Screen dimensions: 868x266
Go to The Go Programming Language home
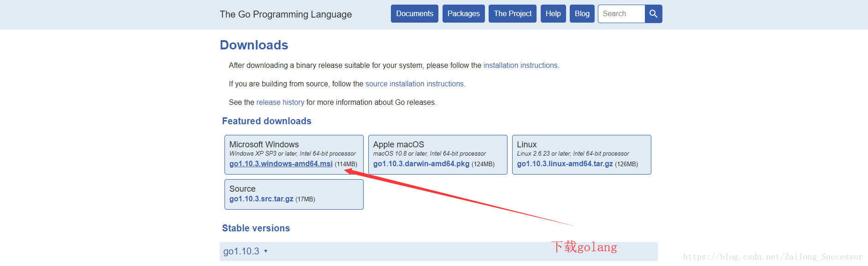click(285, 14)
